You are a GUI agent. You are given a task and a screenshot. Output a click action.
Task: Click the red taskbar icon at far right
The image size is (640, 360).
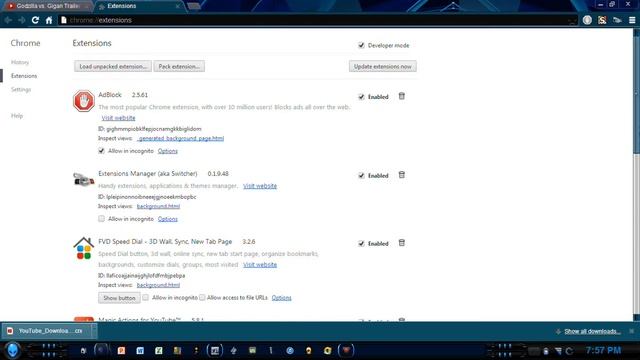(346, 350)
